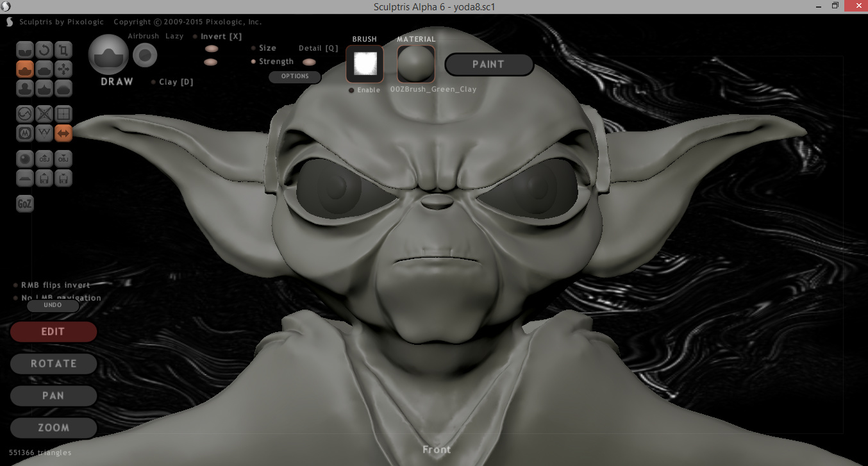Select the Smooth brush icon

point(63,88)
